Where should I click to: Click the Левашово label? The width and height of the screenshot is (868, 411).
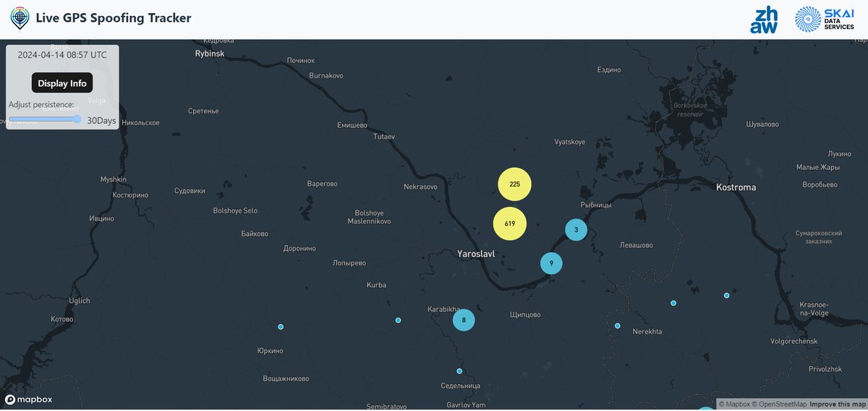(637, 245)
